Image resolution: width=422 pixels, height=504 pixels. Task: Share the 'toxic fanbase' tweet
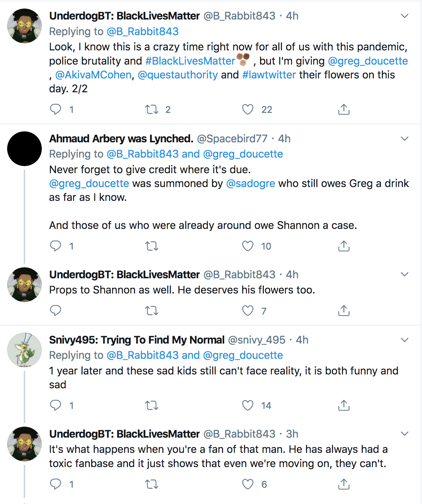pos(344,484)
